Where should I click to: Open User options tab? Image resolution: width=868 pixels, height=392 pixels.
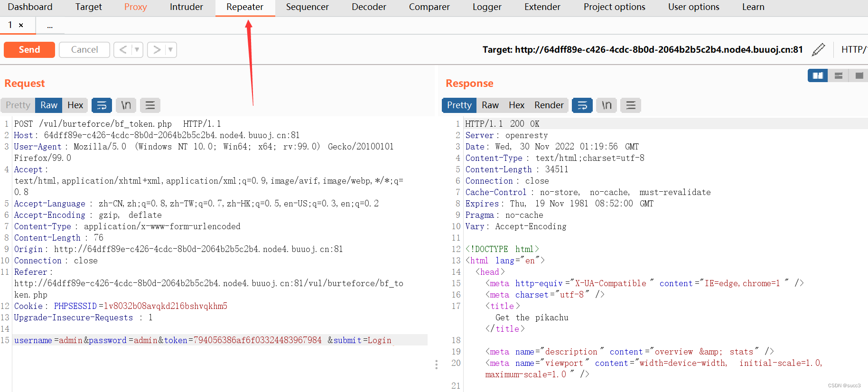(693, 7)
